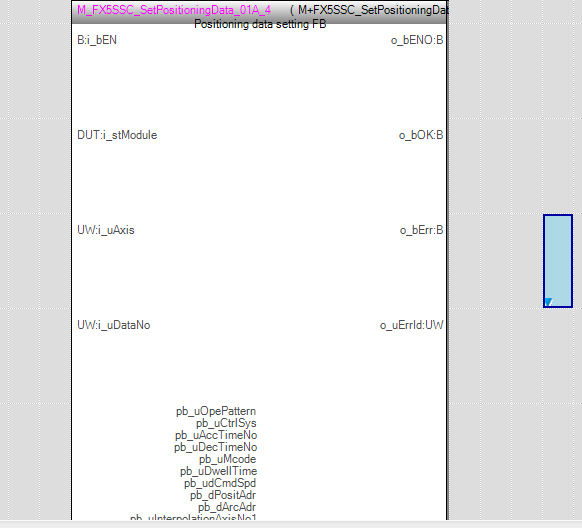Select the B:i_bEN input pin
582x528 pixels.
(97, 40)
